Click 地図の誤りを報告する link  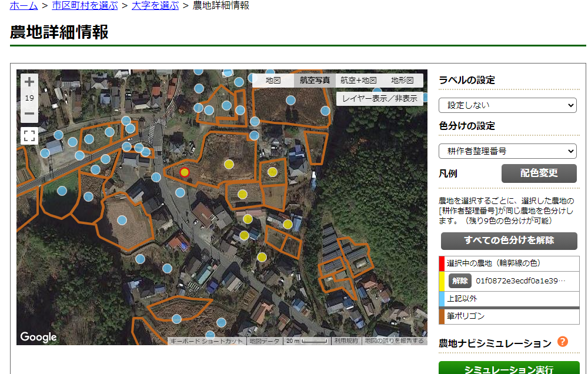click(x=394, y=341)
